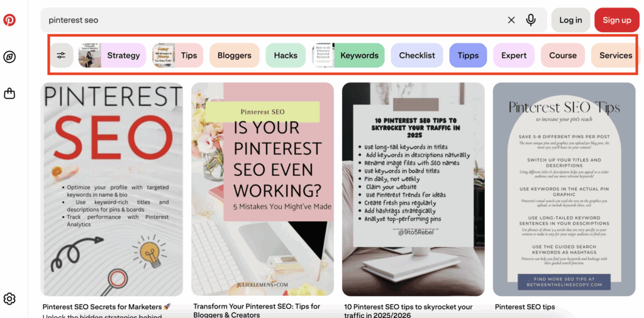Select the Strategy filter chip
The image size is (644, 318).
113,55
